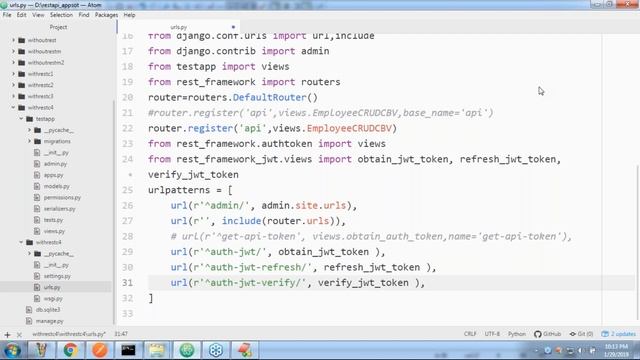Click file icon of models.py
This screenshot has height=360, width=640.
(x=37, y=186)
